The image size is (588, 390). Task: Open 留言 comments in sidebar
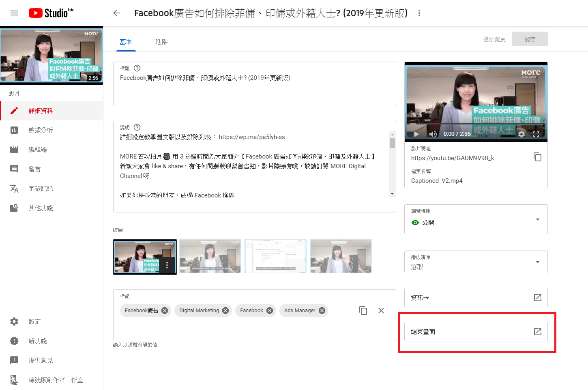[52, 169]
